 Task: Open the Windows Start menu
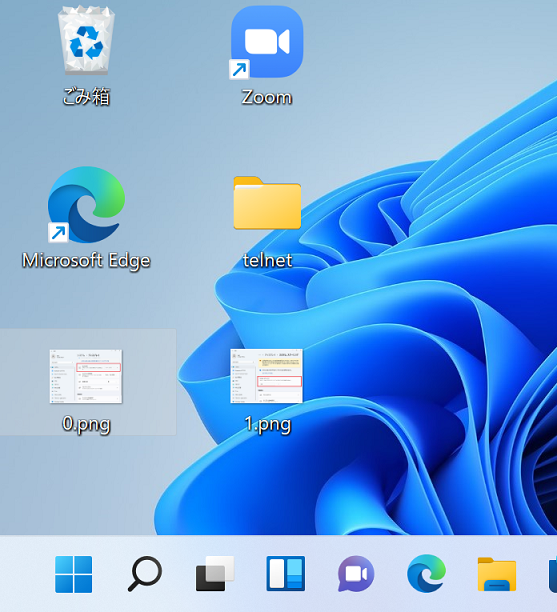point(74,574)
